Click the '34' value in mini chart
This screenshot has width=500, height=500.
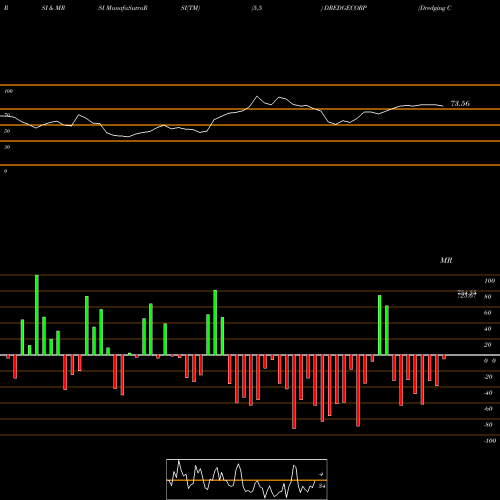[321, 486]
